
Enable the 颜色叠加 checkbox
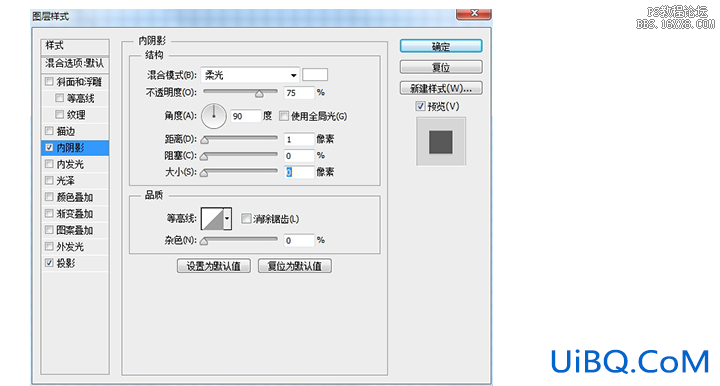(x=49, y=197)
